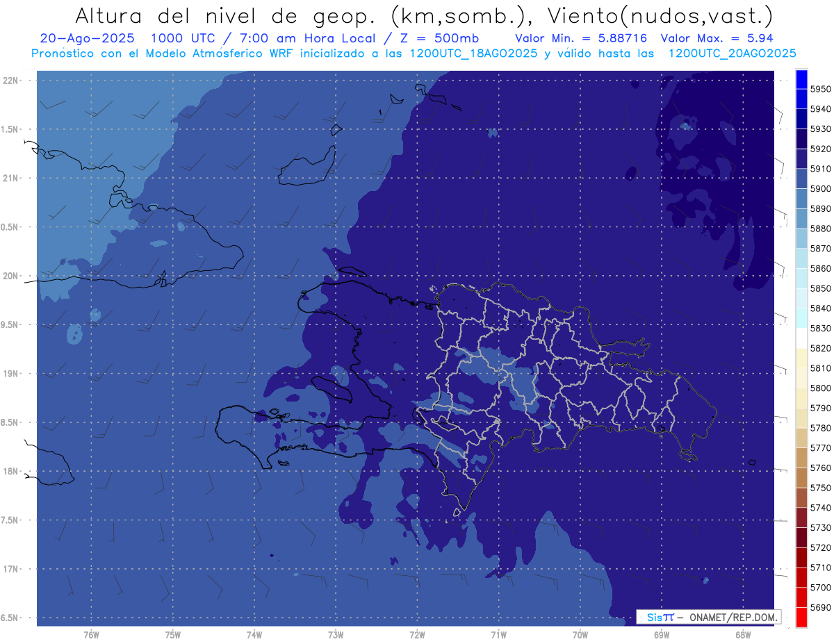Click the legend value 5740
Image resolution: width=834 pixels, height=644 pixels.
point(821,508)
